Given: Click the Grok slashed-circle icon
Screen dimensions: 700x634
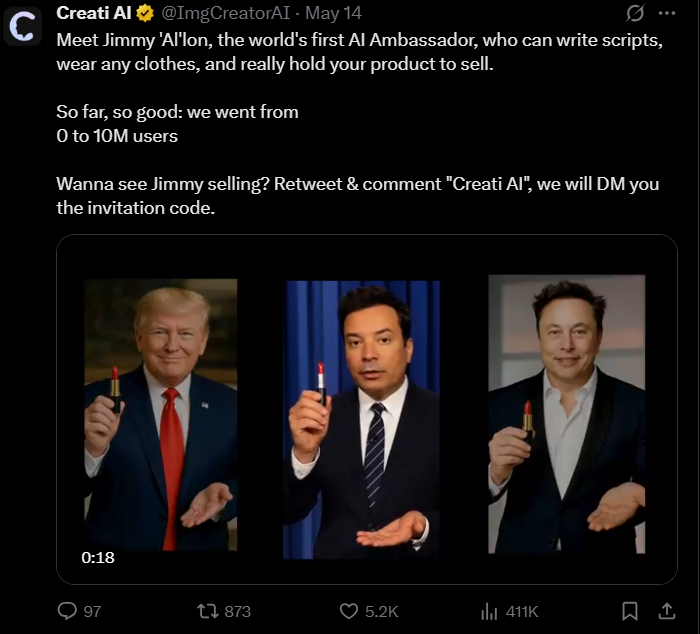Looking at the screenshot, I should (634, 14).
